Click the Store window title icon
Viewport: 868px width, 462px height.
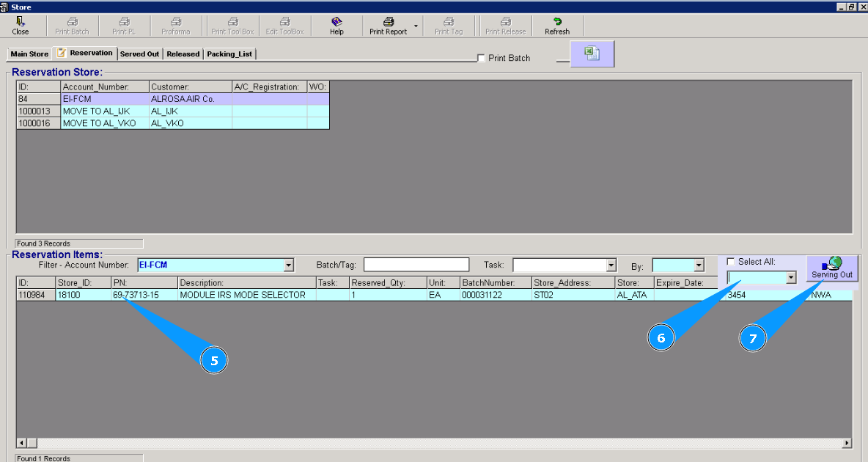4,7
